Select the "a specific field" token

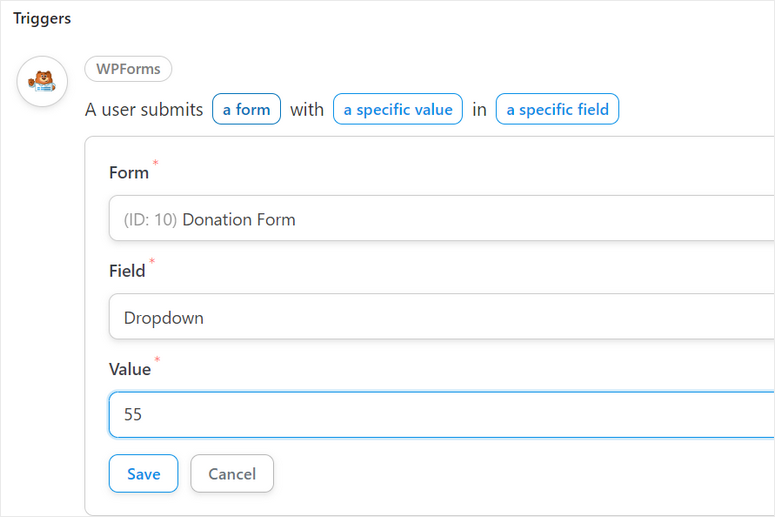tap(557, 110)
